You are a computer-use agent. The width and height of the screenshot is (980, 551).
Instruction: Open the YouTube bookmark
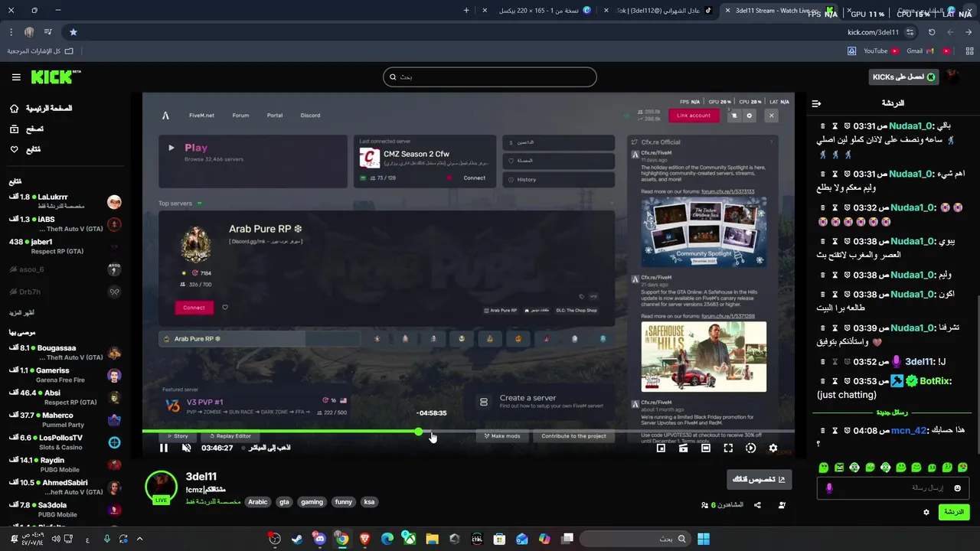[880, 51]
